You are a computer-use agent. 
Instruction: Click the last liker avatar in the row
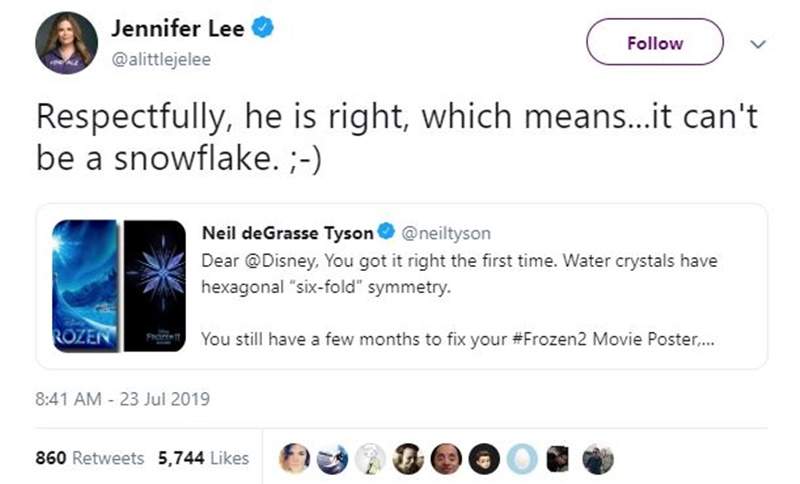(597, 457)
